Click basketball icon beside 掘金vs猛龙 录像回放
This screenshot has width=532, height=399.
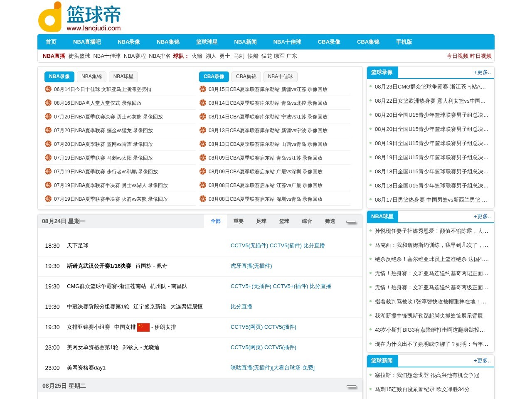pos(48,130)
